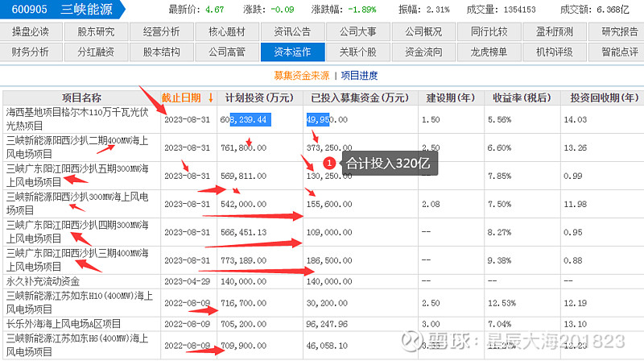Viewport: 644px width, 361px height.
Task: Switch to 财务分析 tab
Action: pos(31,52)
